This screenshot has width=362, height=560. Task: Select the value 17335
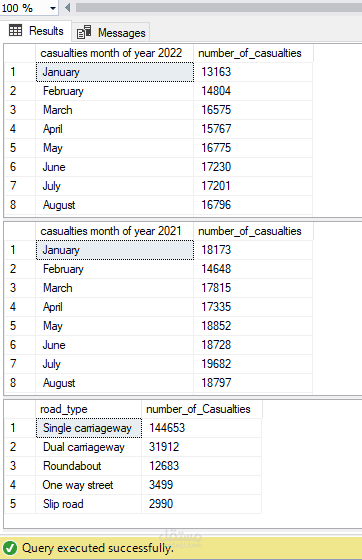click(253, 307)
